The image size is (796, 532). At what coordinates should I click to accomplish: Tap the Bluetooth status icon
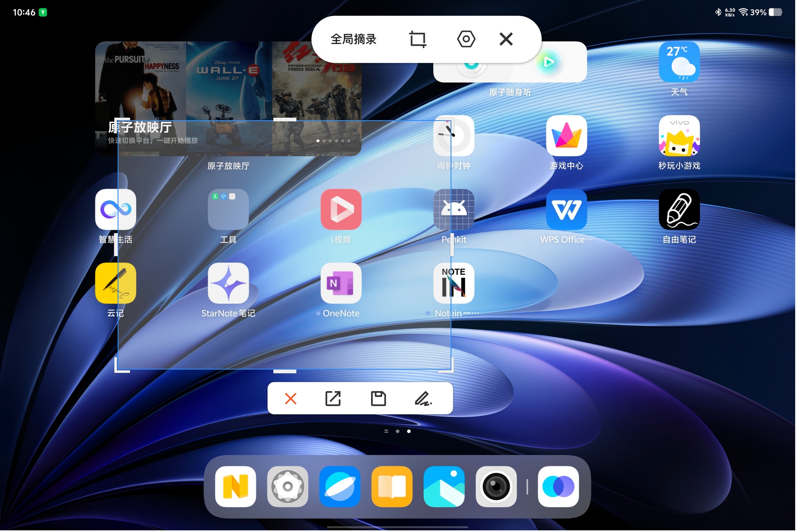718,12
